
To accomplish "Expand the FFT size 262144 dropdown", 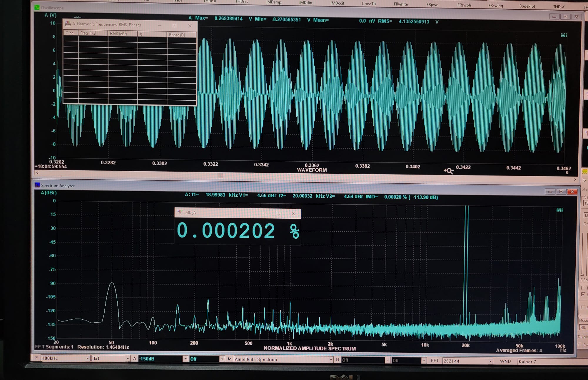I will pos(490,361).
